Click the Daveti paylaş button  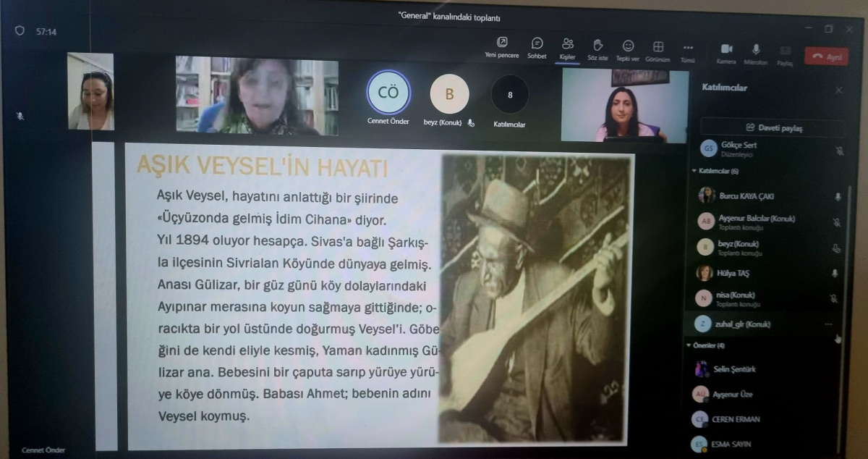pos(773,127)
